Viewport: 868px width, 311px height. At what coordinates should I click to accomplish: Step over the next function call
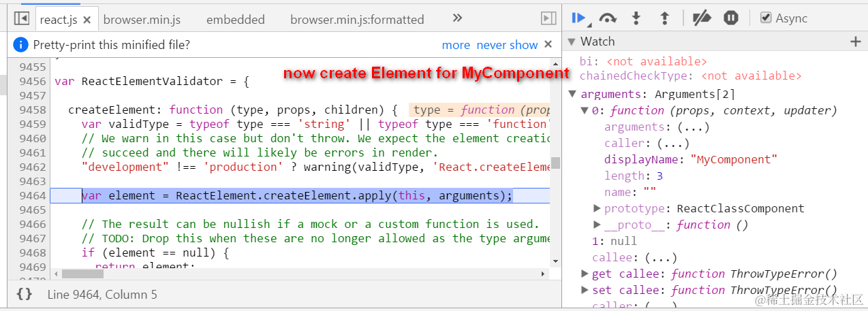click(608, 18)
